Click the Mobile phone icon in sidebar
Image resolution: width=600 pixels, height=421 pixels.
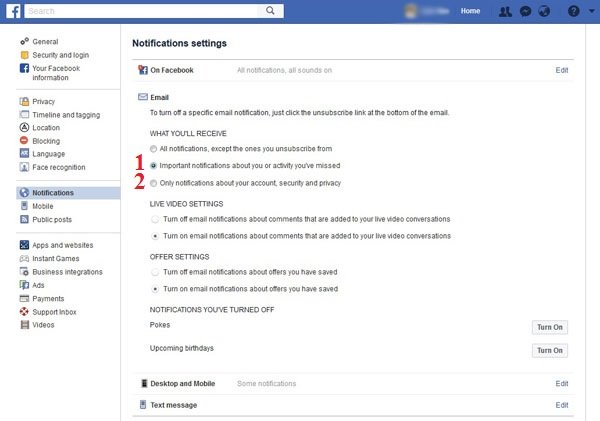pyautogui.click(x=24, y=206)
